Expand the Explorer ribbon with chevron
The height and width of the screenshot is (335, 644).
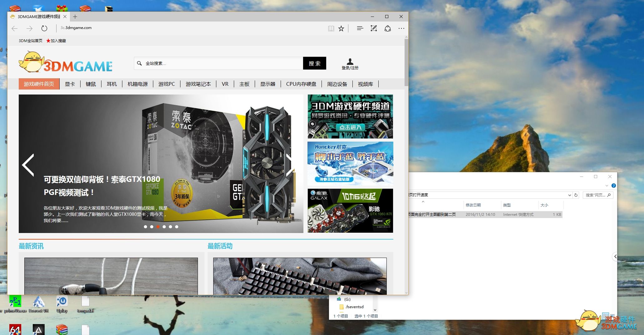point(607,186)
